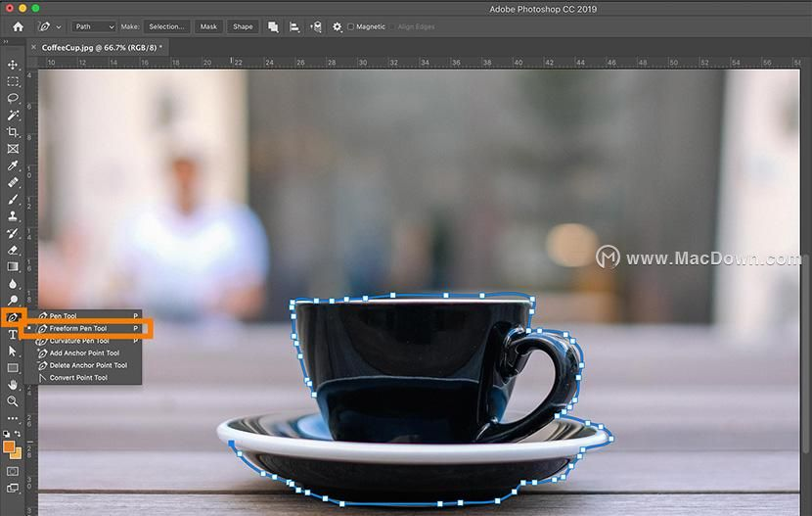Select the Move tool
This screenshot has width=812, height=516.
coord(13,65)
